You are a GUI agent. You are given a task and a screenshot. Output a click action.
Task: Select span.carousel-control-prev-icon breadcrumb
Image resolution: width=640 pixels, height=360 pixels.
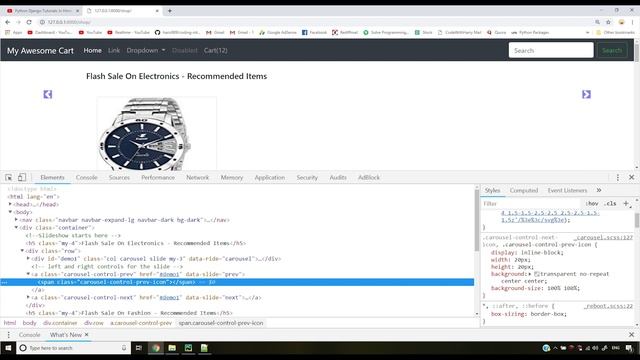tap(221, 323)
